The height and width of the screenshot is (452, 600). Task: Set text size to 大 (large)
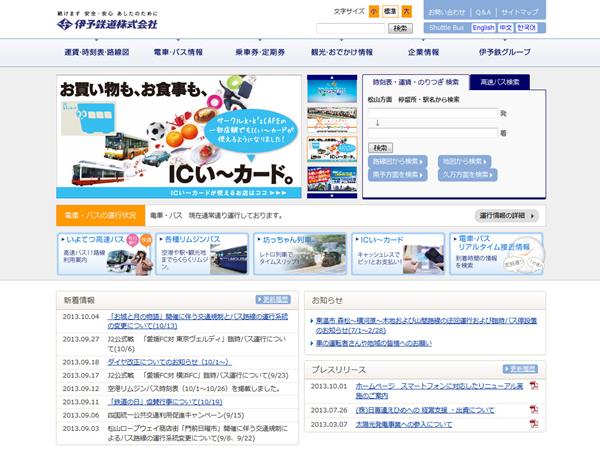coord(406,11)
